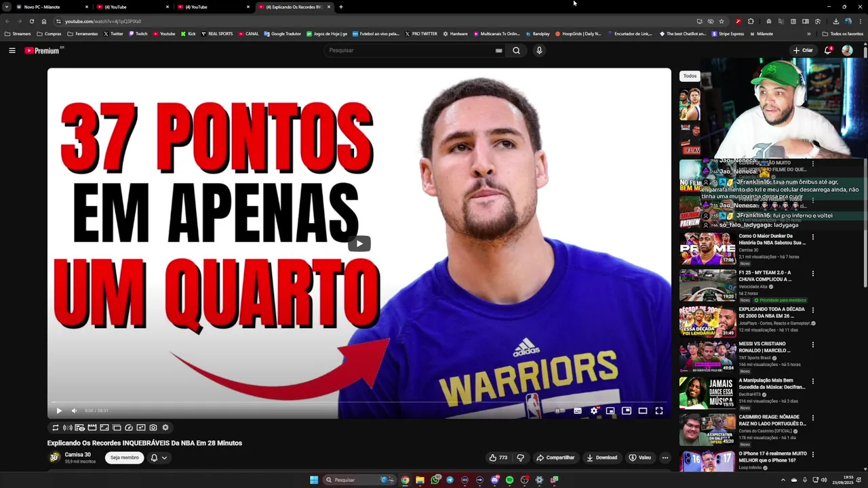Click the Download button
The height and width of the screenshot is (488, 868).
[602, 457]
